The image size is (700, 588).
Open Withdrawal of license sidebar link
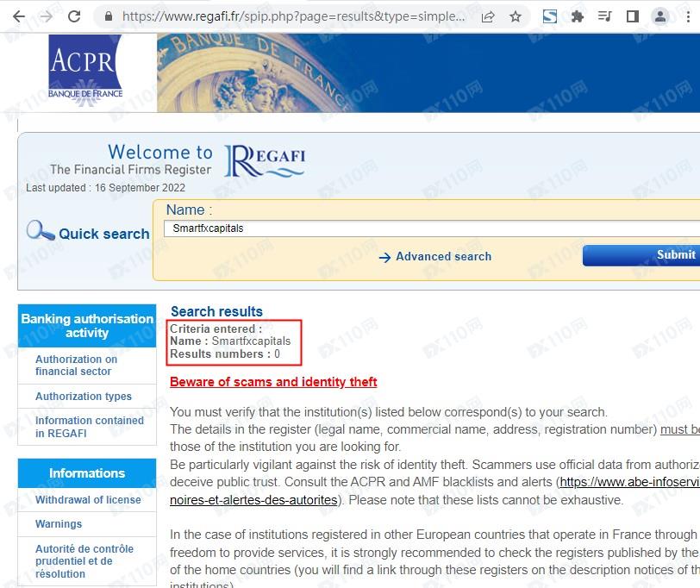pos(88,500)
